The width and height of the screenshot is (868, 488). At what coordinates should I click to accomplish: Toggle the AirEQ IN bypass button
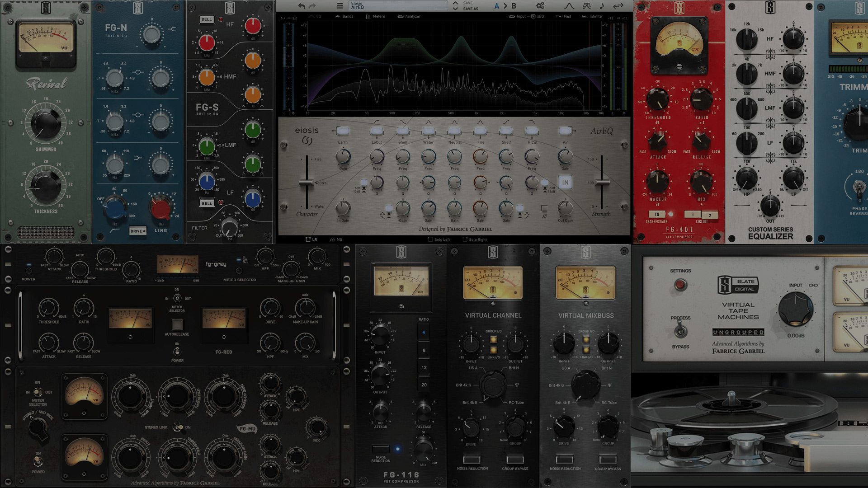pyautogui.click(x=565, y=182)
